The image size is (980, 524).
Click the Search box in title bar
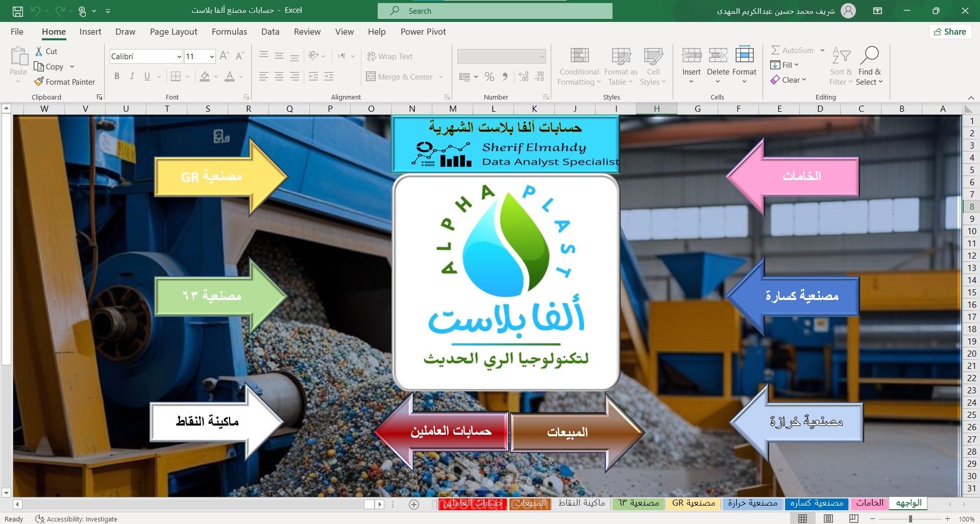(x=495, y=11)
